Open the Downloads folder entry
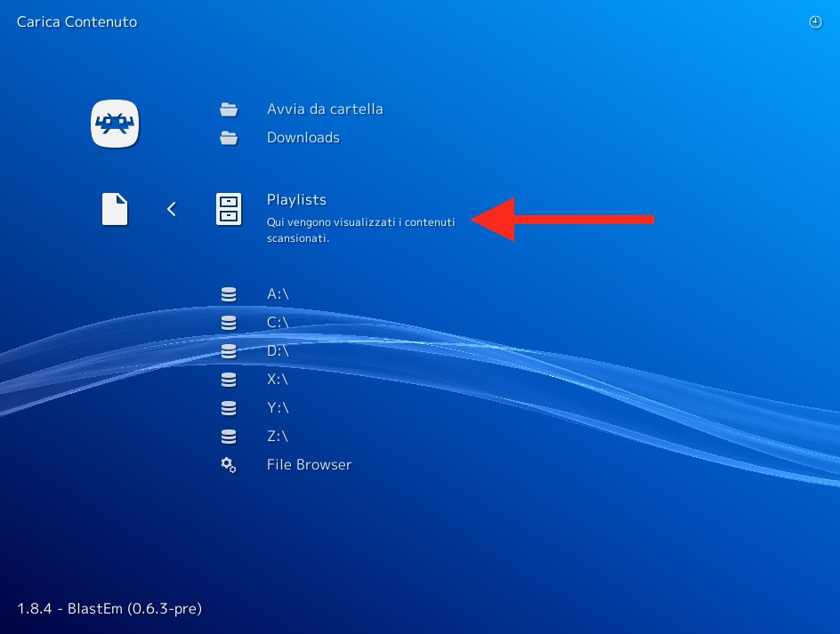 coord(303,137)
